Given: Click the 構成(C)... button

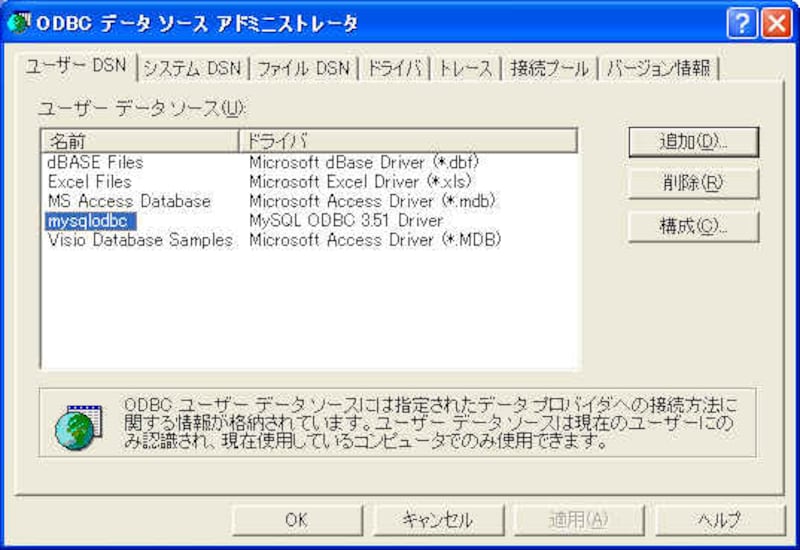Looking at the screenshot, I should (x=693, y=226).
